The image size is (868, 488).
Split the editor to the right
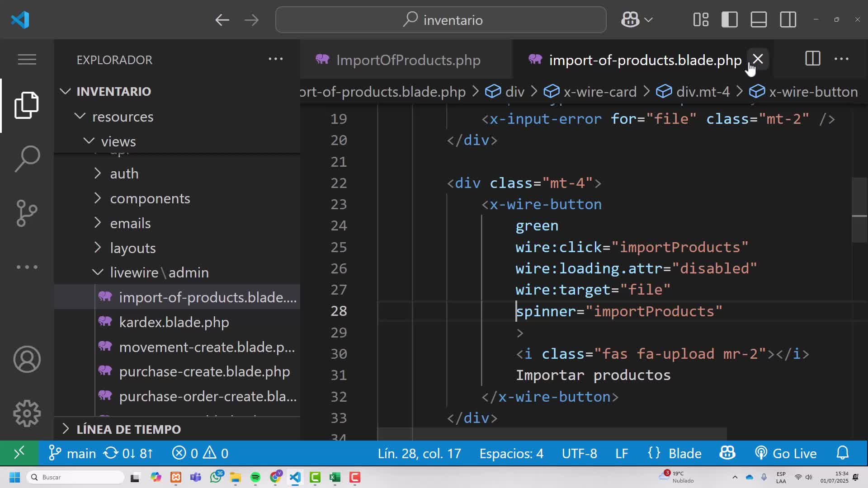pyautogui.click(x=812, y=59)
